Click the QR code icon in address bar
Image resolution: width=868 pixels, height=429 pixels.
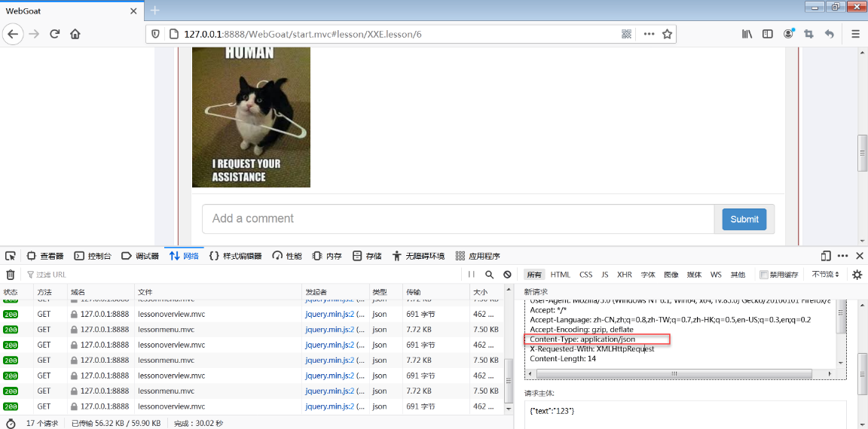tap(626, 34)
